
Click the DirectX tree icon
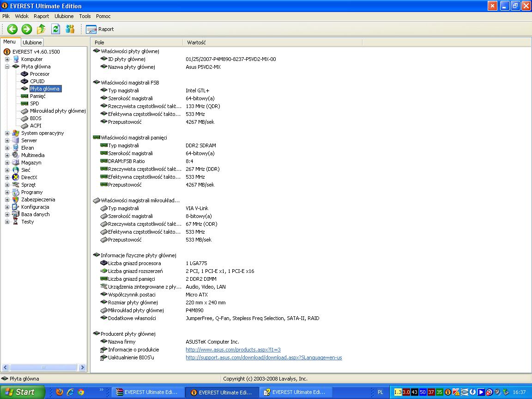[x=16, y=177]
